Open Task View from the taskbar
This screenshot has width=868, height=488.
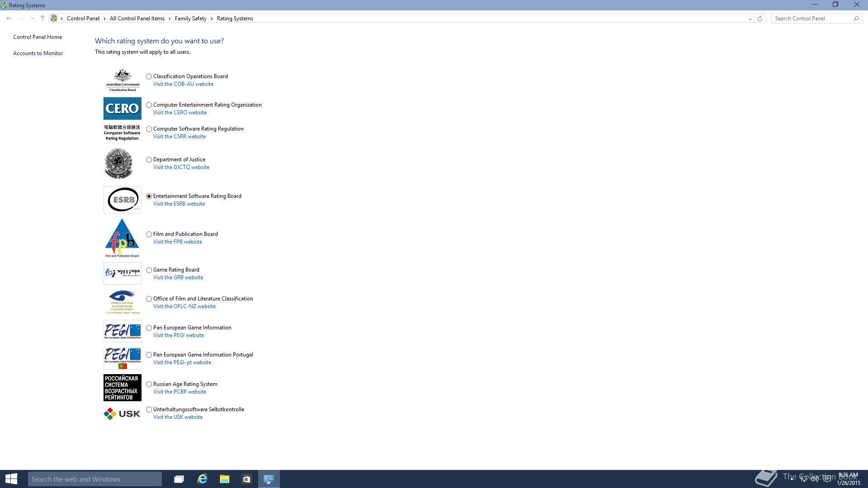(179, 479)
